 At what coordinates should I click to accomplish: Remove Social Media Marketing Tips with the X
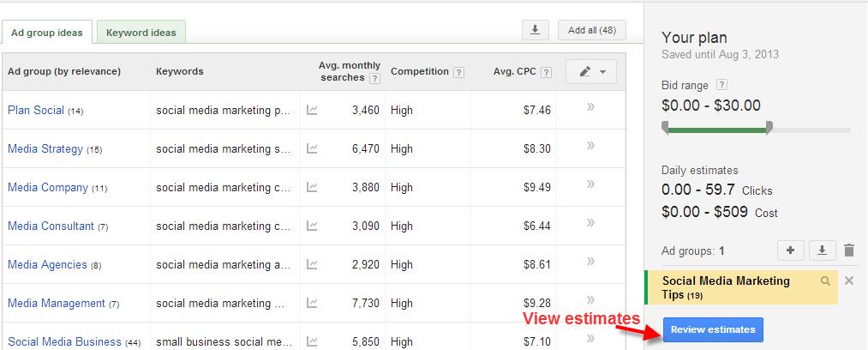[x=849, y=281]
